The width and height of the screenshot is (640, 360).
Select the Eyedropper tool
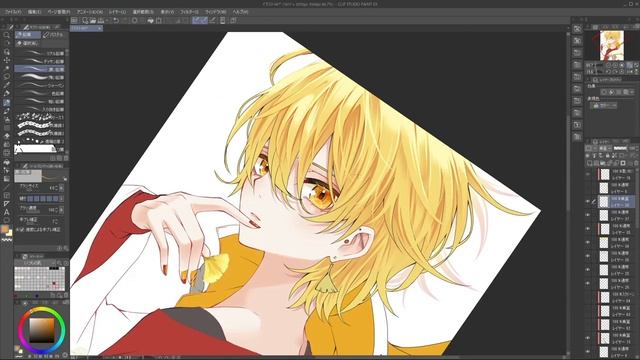(7, 85)
